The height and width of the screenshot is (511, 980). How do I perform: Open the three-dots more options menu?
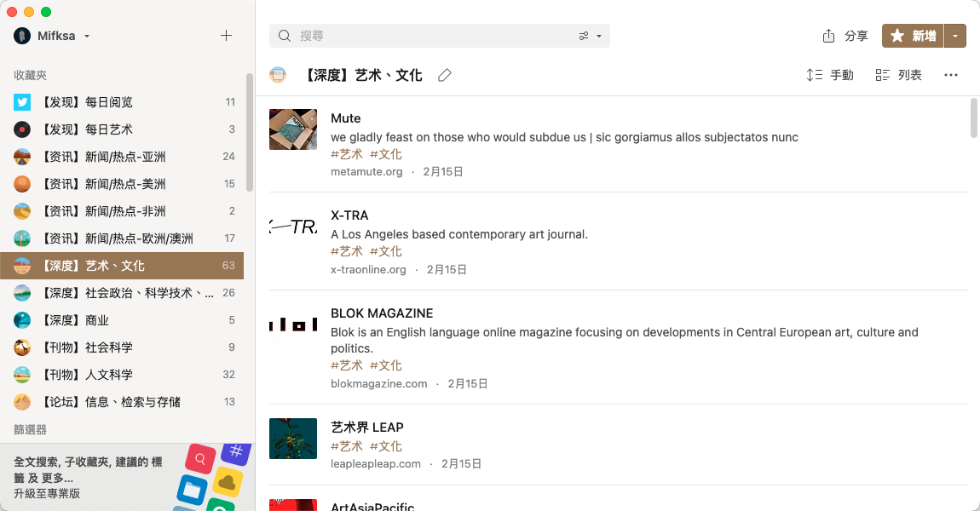click(x=951, y=75)
